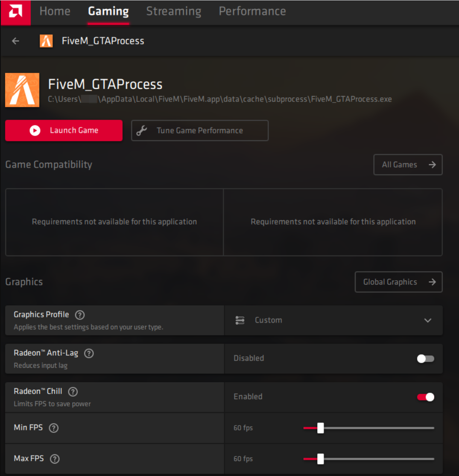Click the large FiveM game icon
459x476 pixels.
coord(22,90)
